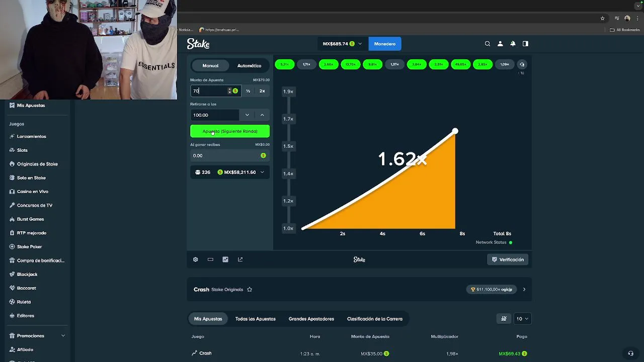Open 611.100,00x ogicjp top win pill
Viewport: 644px width, 362px height.
tap(491, 290)
